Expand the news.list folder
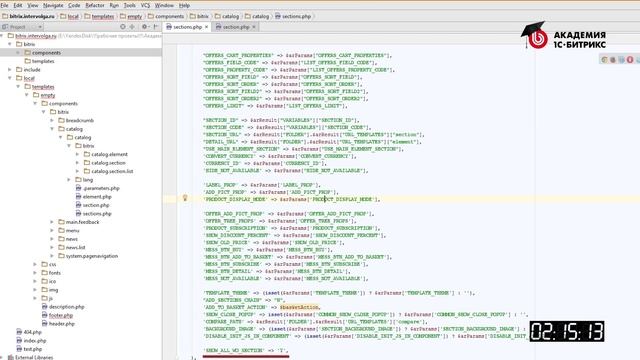Viewport: 640px width, 360px height. pos(52,247)
